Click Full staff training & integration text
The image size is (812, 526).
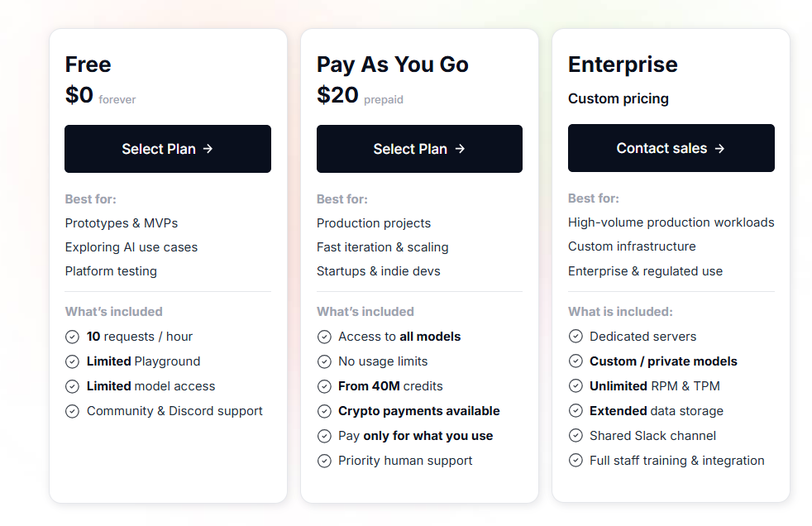click(x=676, y=461)
